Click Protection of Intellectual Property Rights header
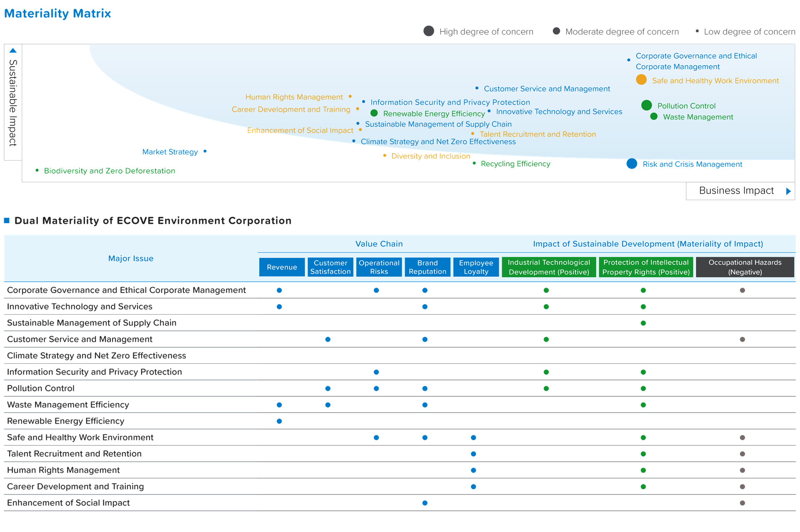 (646, 267)
